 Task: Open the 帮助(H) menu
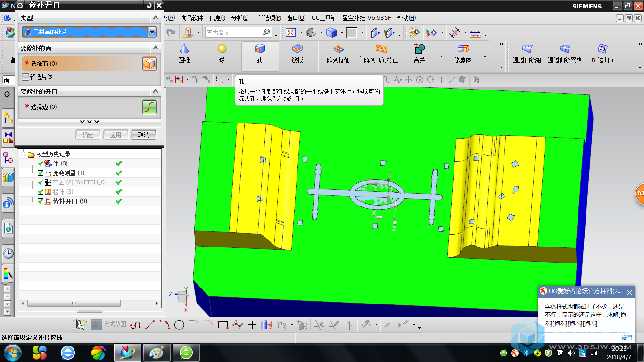(406, 18)
